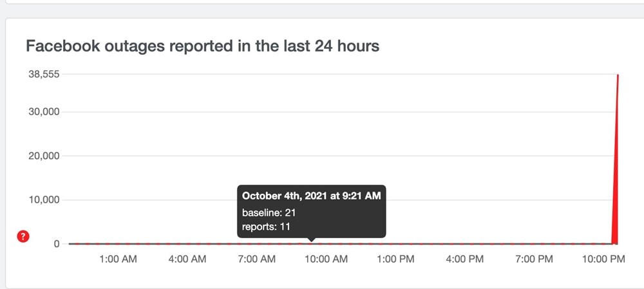Select the 4:00 AM axis label
Image resolution: width=644 pixels, height=289 pixels.
pos(187,259)
